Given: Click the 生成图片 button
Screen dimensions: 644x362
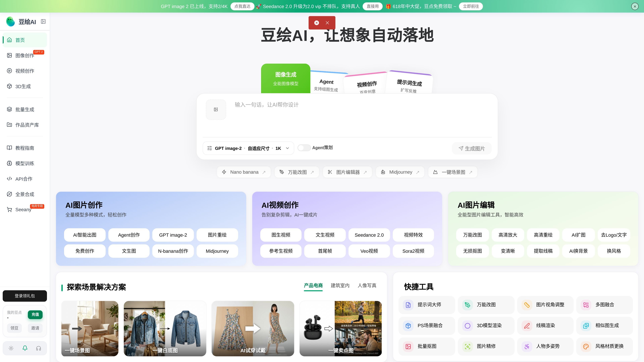Looking at the screenshot, I should point(471,149).
